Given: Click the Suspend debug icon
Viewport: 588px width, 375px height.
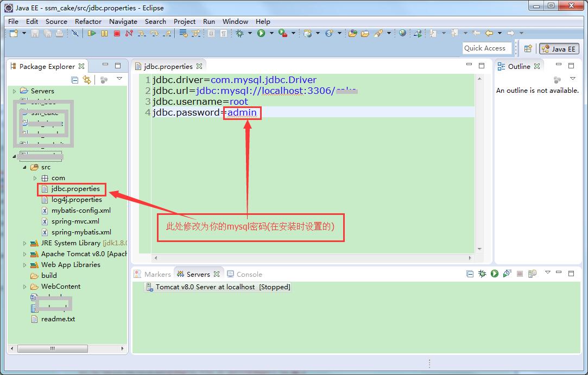Looking at the screenshot, I should click(104, 33).
